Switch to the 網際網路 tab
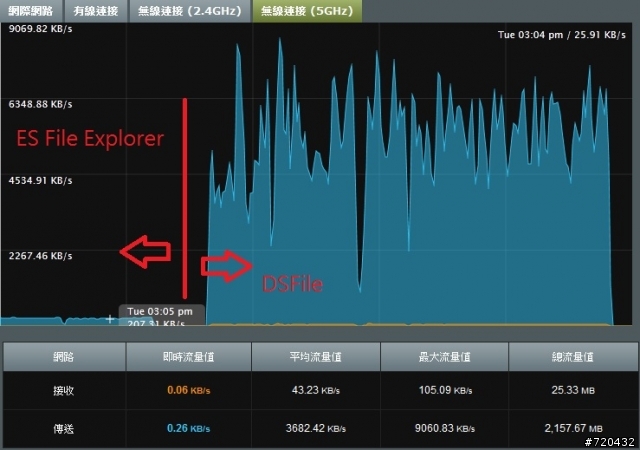 click(x=31, y=11)
